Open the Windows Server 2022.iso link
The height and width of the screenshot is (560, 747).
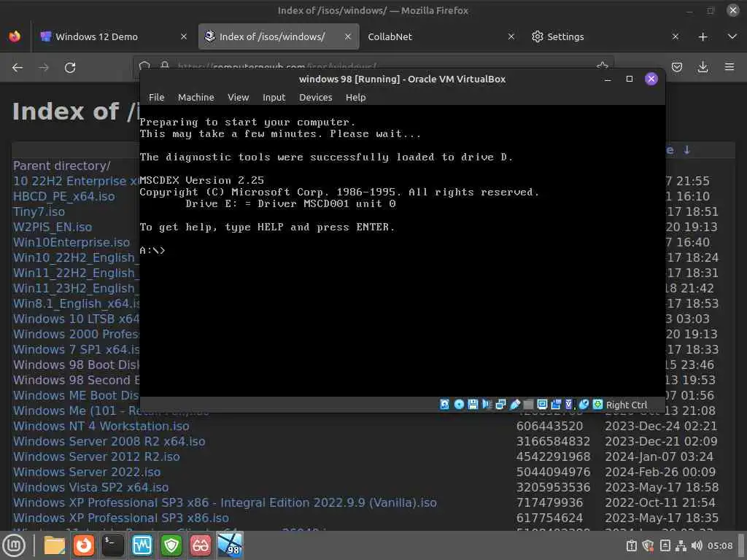point(87,472)
